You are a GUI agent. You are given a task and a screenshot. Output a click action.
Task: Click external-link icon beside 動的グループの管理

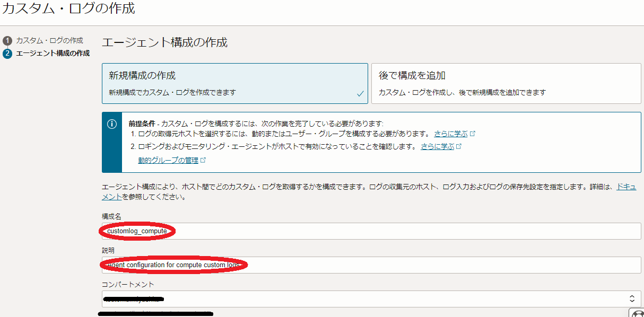click(203, 161)
